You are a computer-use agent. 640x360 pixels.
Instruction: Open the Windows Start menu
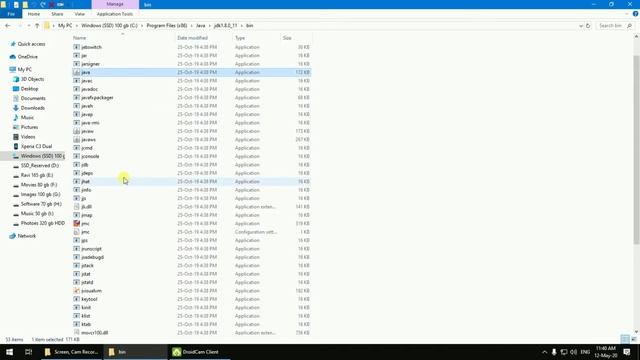coord(9,352)
